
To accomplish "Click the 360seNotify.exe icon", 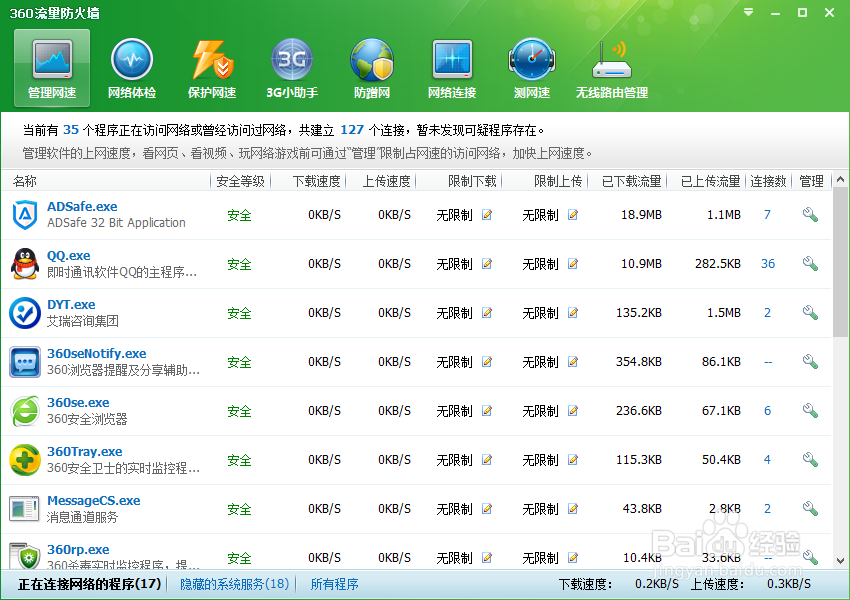I will pyautogui.click(x=25, y=362).
